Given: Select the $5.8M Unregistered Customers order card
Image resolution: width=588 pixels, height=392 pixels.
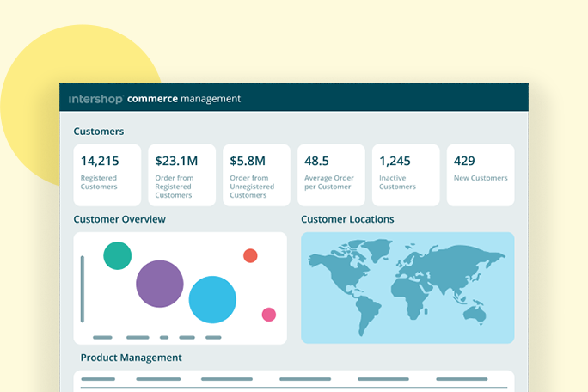Looking at the screenshot, I should (x=256, y=175).
